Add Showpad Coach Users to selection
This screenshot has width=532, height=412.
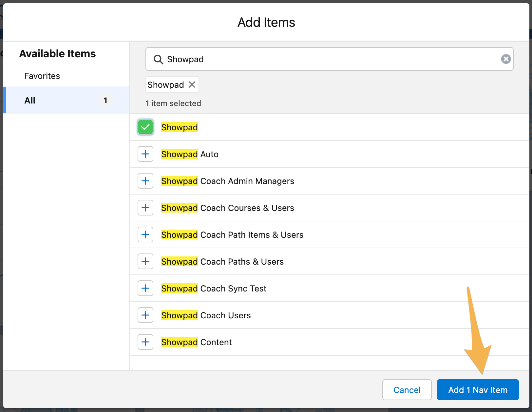[x=145, y=315]
